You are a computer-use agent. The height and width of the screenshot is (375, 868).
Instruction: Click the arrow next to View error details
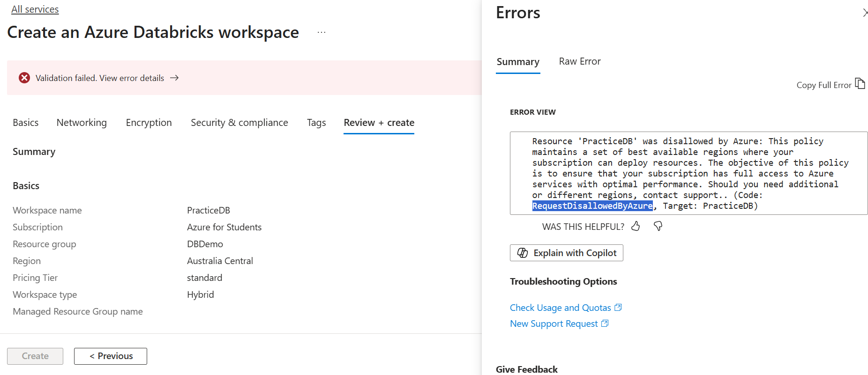pyautogui.click(x=174, y=78)
